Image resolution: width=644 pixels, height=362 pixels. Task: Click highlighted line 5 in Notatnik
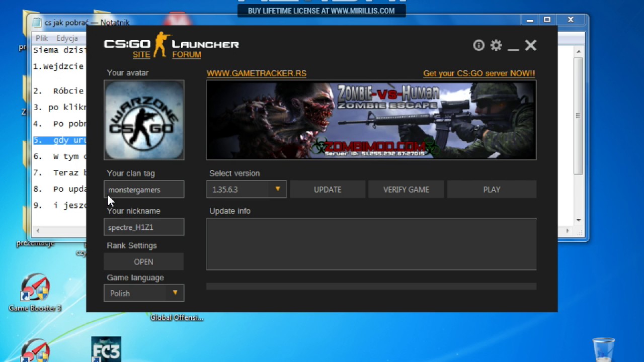[x=60, y=140]
